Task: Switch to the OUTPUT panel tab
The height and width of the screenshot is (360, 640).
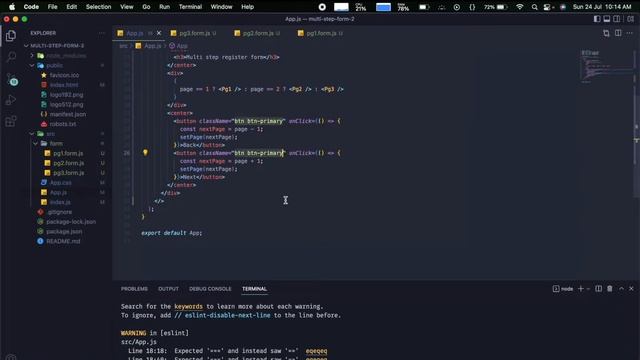Action: [x=168, y=289]
